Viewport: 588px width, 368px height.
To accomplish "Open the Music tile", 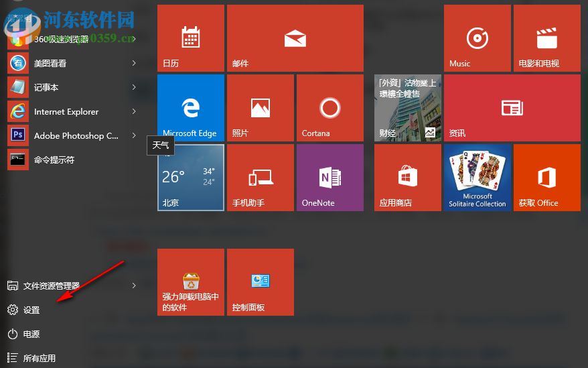I will pos(477,38).
